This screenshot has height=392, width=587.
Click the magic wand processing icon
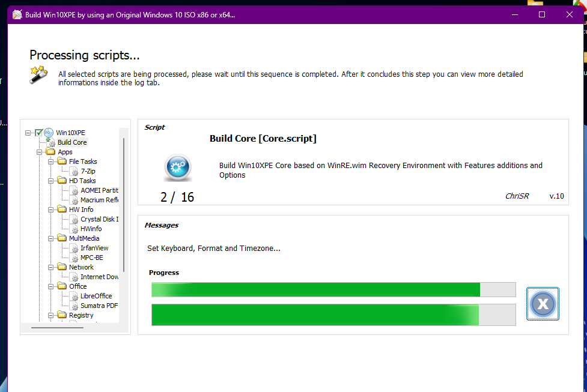coord(39,74)
